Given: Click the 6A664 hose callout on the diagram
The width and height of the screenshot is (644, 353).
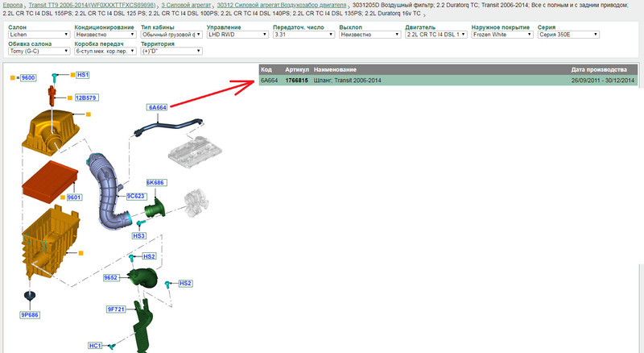Looking at the screenshot, I should click(157, 107).
